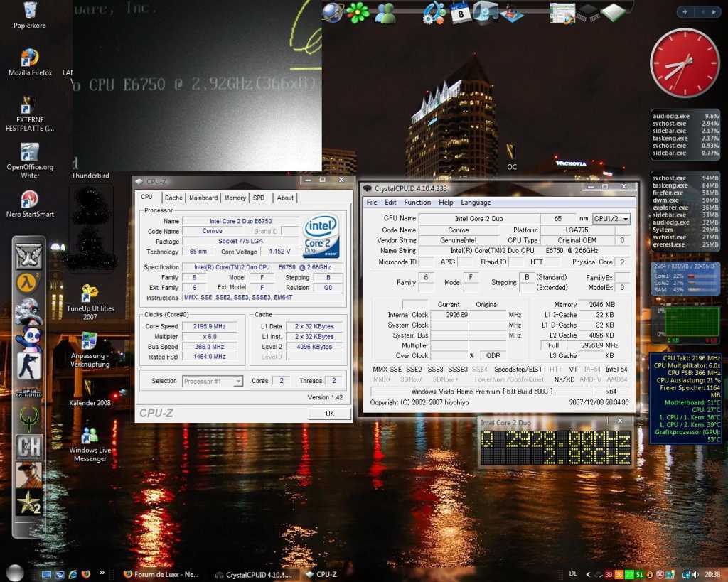
Task: Switch to the About tab in CPU-Z
Action: click(285, 198)
